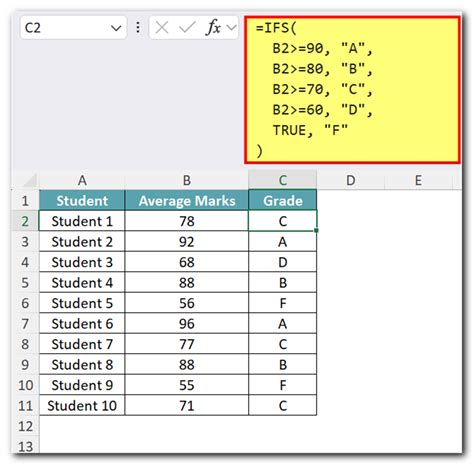Click the marks value 78
The width and height of the screenshot is (474, 465).
tap(187, 221)
